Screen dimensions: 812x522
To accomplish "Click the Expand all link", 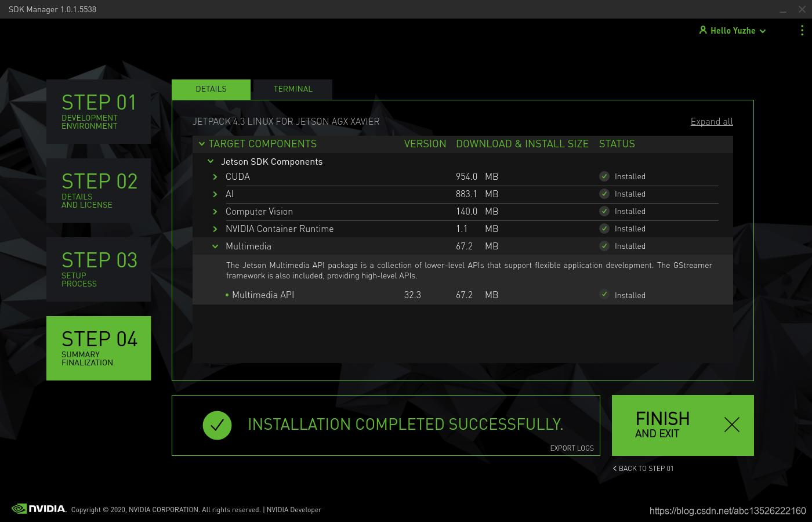I will pyautogui.click(x=712, y=121).
